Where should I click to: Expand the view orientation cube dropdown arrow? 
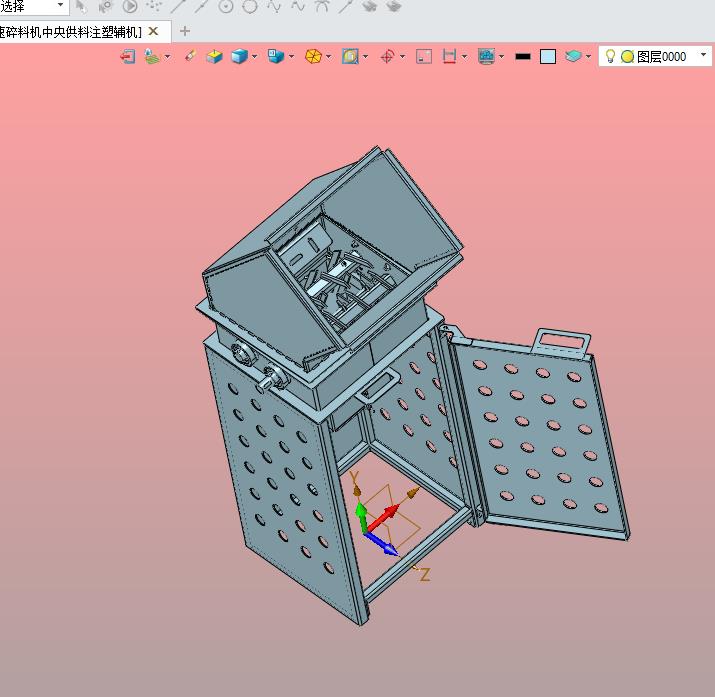(x=291, y=57)
